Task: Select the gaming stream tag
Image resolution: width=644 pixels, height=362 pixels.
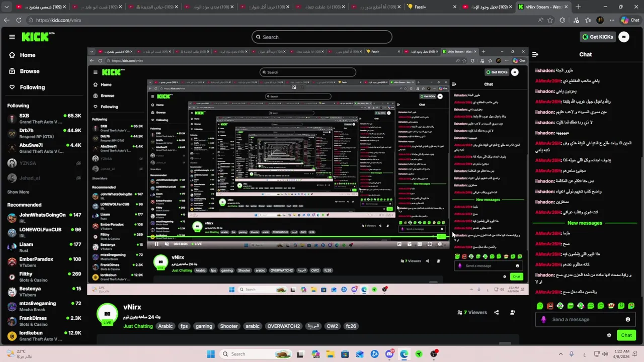Action: 204,326
